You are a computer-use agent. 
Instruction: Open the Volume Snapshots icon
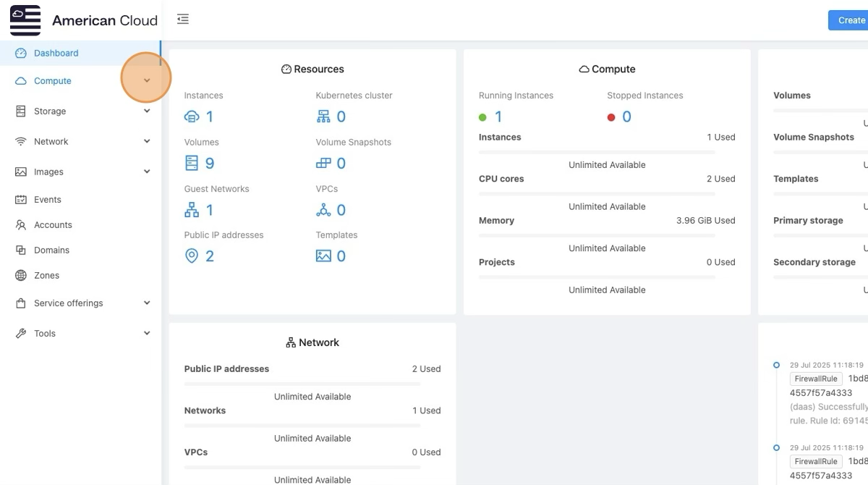point(323,164)
